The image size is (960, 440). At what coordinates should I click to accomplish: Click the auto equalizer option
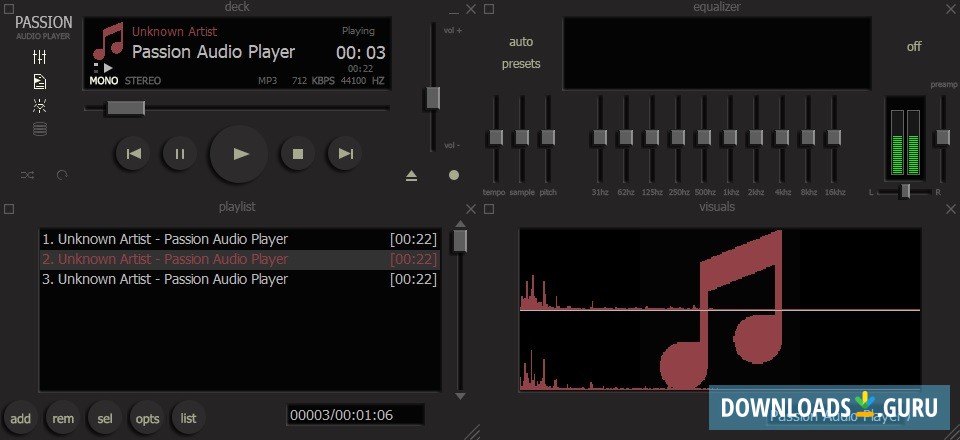[521, 42]
